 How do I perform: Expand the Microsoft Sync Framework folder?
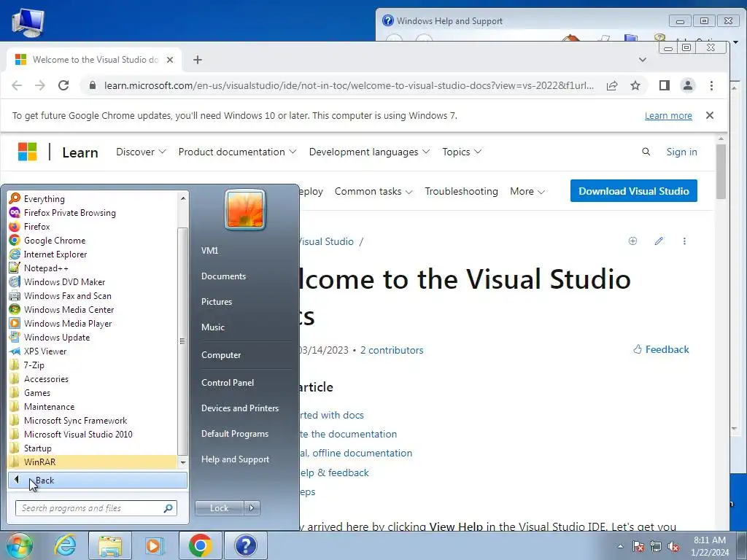pyautogui.click(x=93, y=420)
